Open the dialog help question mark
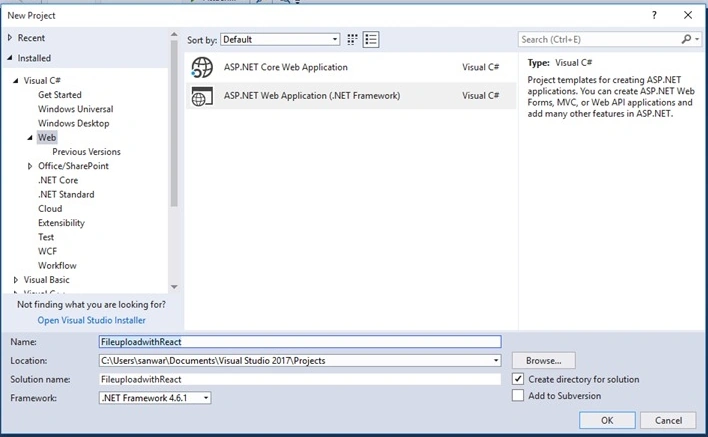The width and height of the screenshot is (708, 437). click(654, 15)
